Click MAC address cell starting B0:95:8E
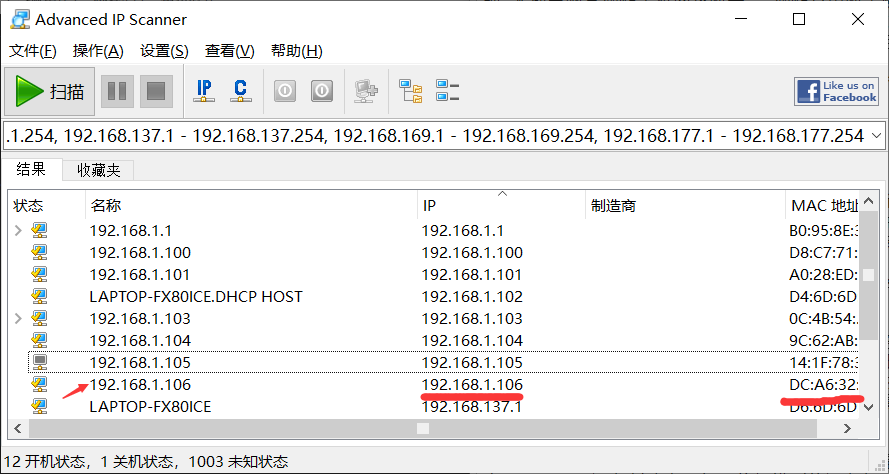The width and height of the screenshot is (889, 474). pos(824,230)
